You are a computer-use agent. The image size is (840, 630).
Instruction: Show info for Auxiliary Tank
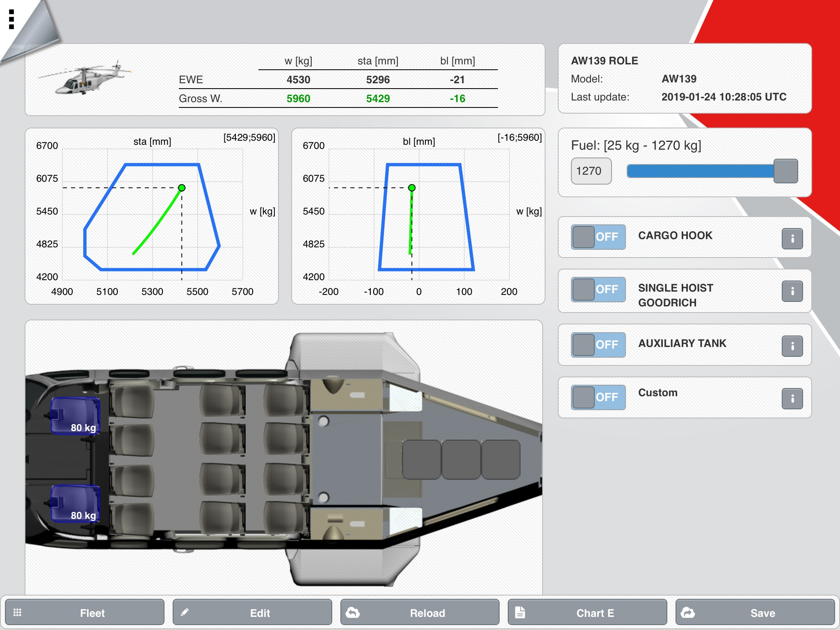coord(792,346)
